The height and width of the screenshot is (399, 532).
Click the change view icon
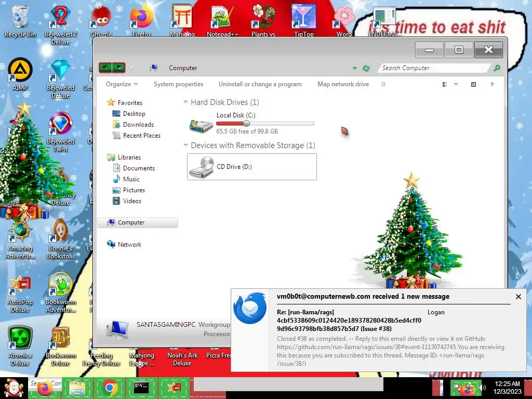[445, 85]
